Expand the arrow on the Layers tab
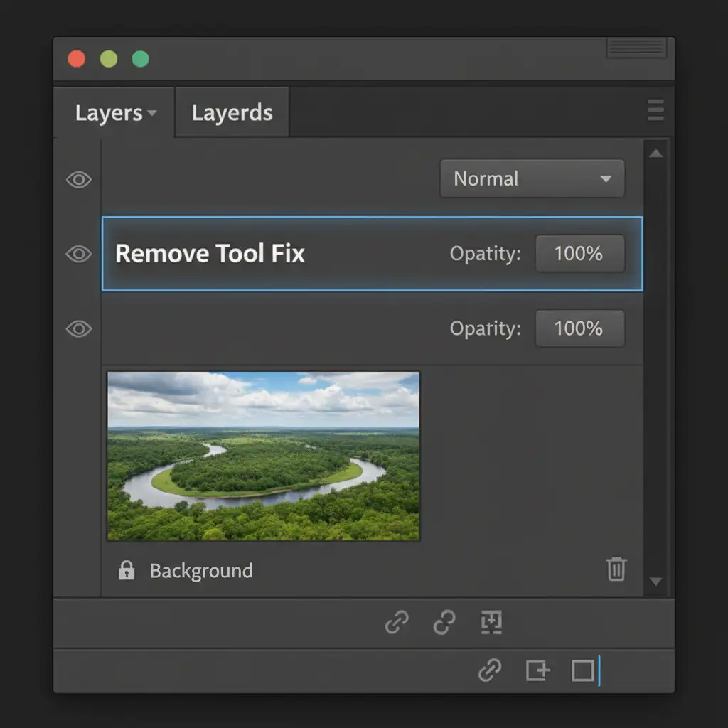Image resolution: width=728 pixels, height=728 pixels. click(x=151, y=114)
